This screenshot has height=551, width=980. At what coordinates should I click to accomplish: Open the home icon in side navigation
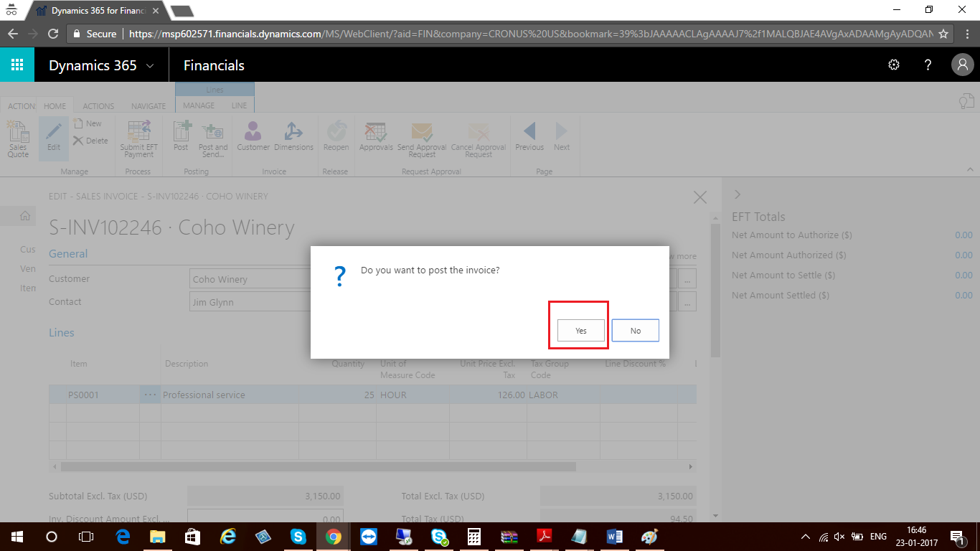tap(25, 215)
